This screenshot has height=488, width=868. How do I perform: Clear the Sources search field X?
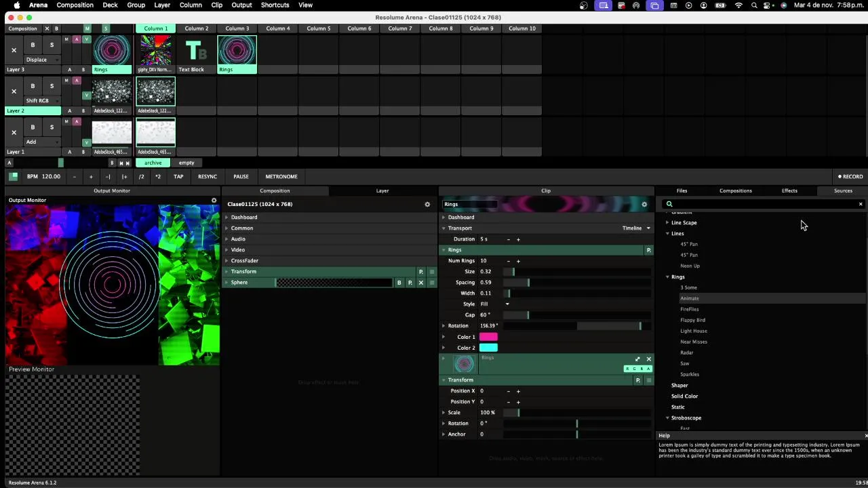point(861,204)
